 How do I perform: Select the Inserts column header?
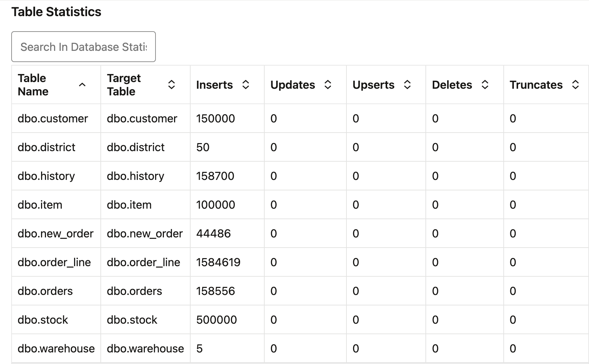pos(214,85)
